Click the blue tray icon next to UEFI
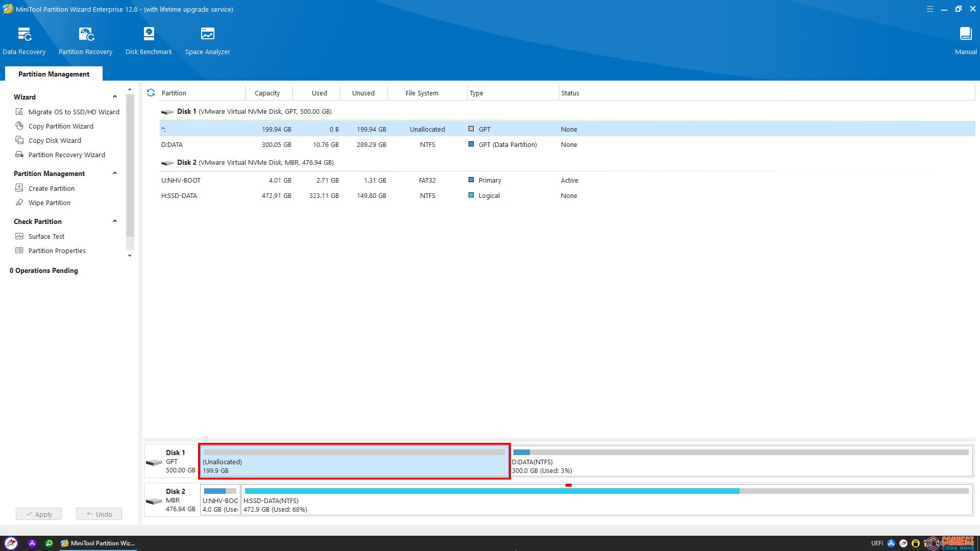This screenshot has width=980, height=551. click(x=891, y=543)
